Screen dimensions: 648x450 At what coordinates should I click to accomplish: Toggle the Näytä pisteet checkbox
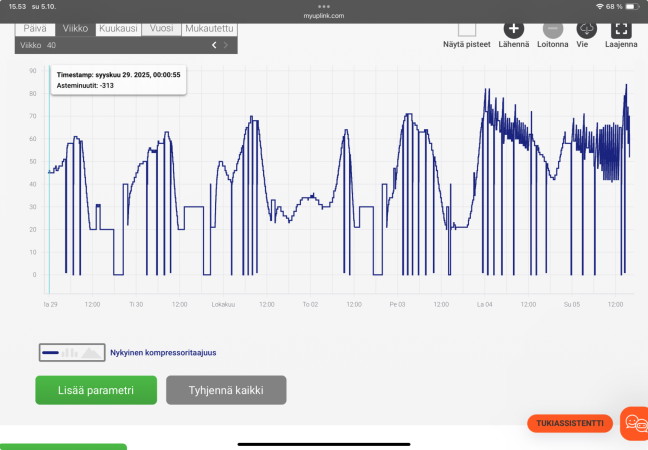coord(467,29)
